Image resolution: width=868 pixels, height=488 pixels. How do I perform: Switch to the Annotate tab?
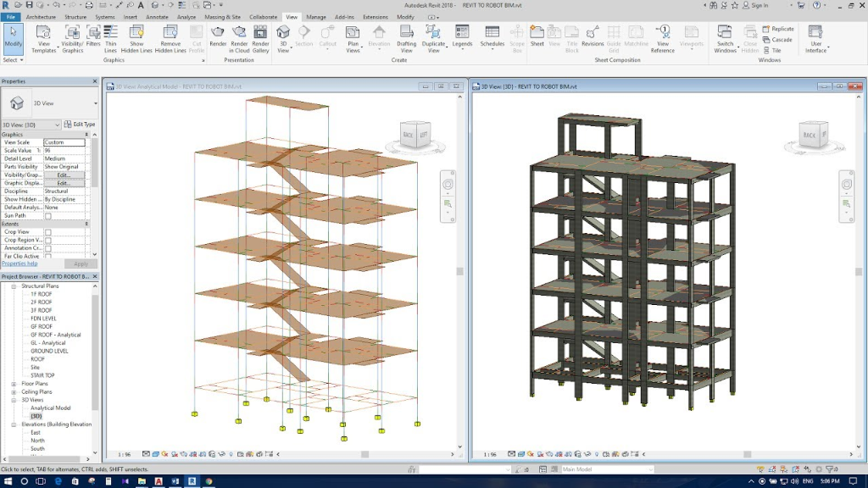pos(157,17)
